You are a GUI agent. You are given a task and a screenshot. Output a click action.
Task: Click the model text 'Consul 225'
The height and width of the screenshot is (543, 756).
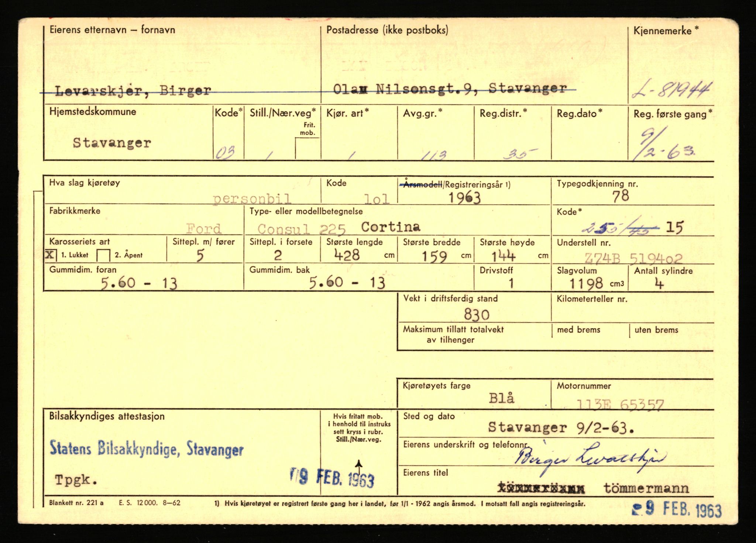click(x=301, y=229)
